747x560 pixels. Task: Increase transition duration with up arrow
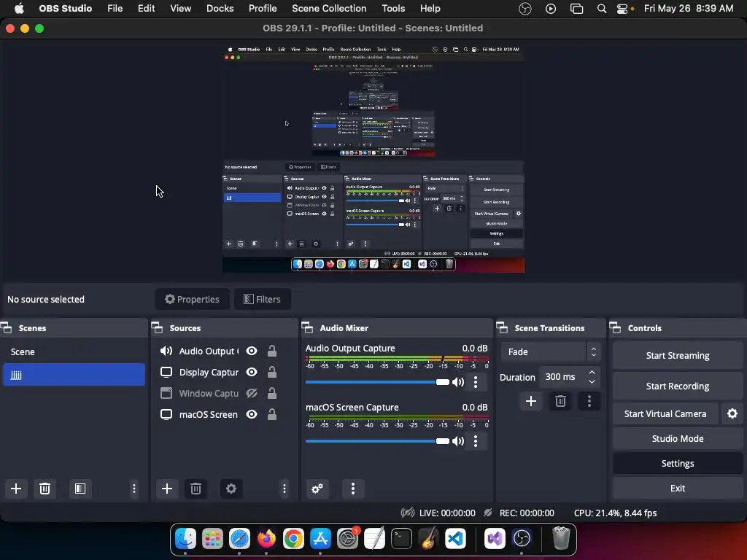pyautogui.click(x=592, y=373)
